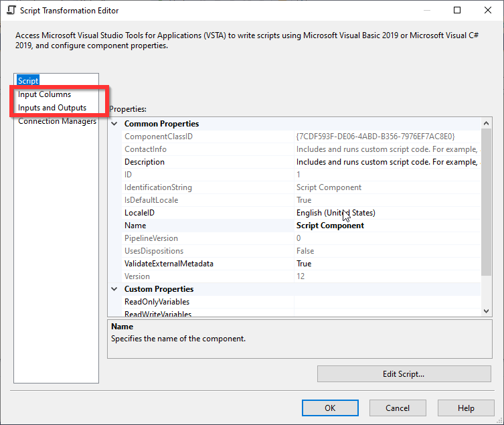The height and width of the screenshot is (425, 504).
Task: Maximize the editor dialog window
Action: pos(457,11)
